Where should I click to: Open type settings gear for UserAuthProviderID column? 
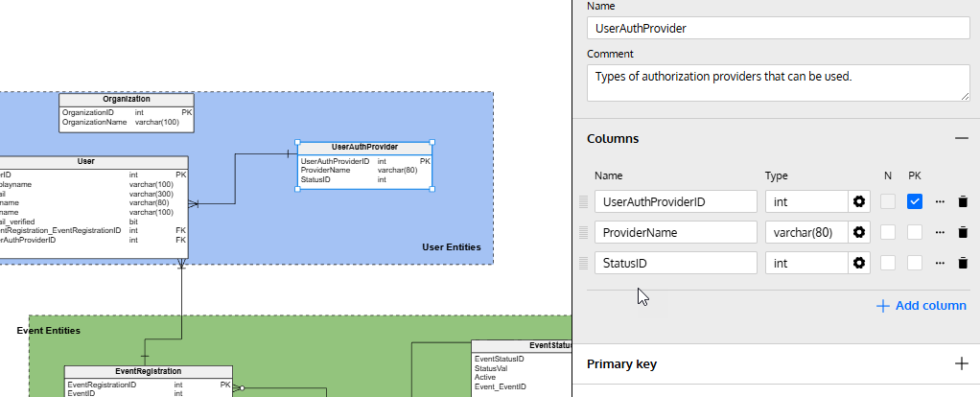pos(860,201)
